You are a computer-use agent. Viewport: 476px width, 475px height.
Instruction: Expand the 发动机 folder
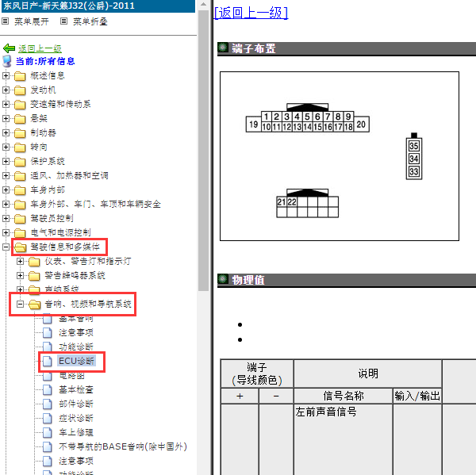tap(6, 90)
